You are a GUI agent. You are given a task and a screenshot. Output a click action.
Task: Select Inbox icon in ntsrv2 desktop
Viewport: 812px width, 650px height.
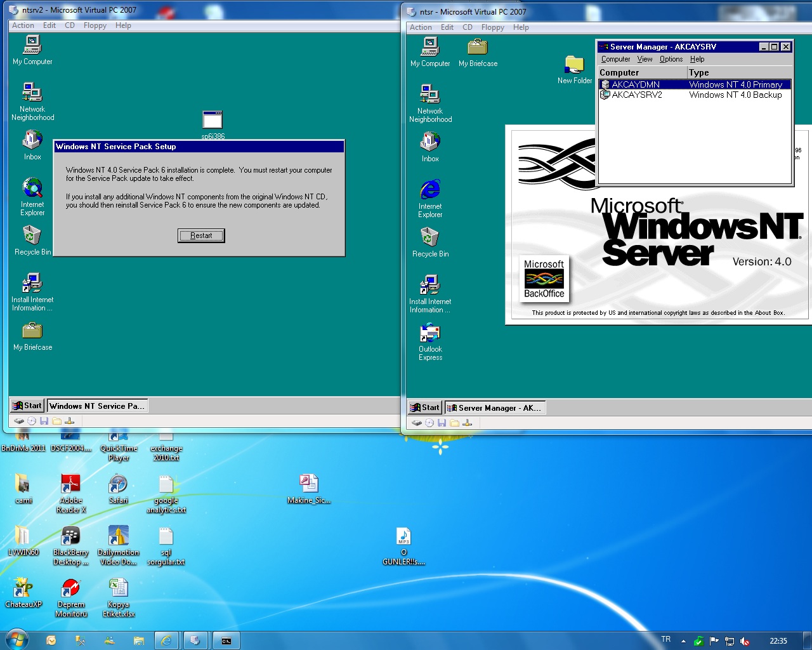tap(32, 145)
